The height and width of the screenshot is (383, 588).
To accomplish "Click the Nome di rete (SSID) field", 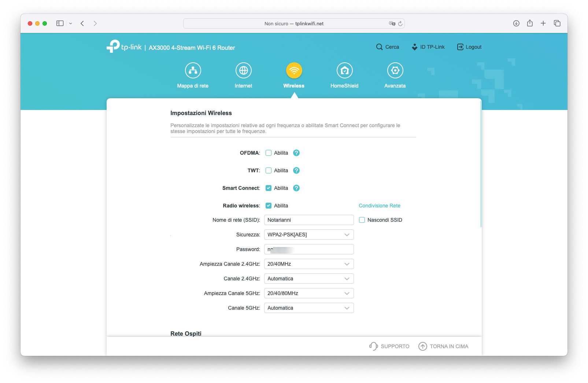I will [309, 220].
